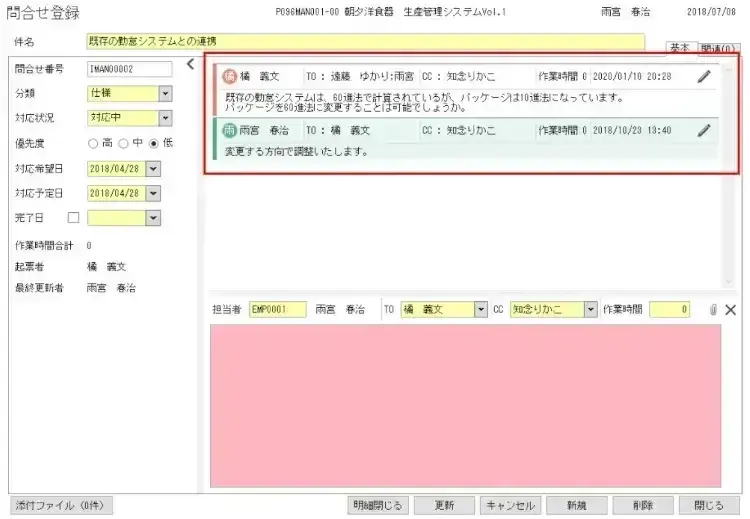Image resolution: width=750 pixels, height=519 pixels.
Task: Click the green avatar icon for 雨宮 春治
Action: 230,130
